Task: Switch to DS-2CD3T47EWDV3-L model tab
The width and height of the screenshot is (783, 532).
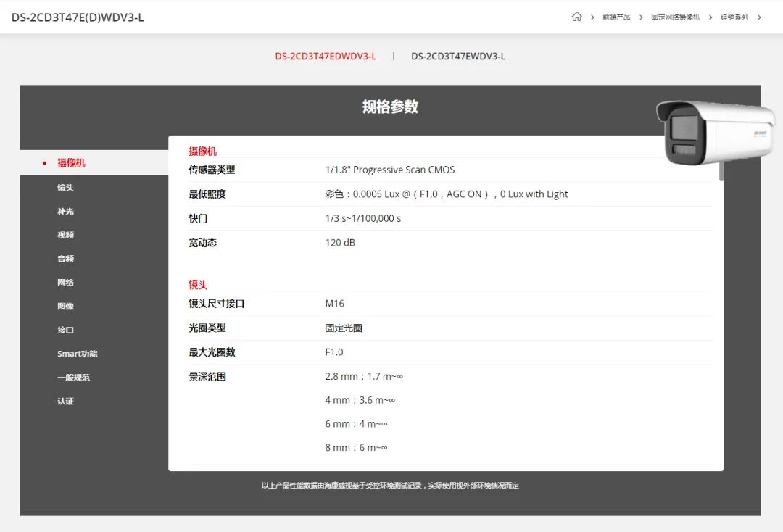Action: (458, 57)
